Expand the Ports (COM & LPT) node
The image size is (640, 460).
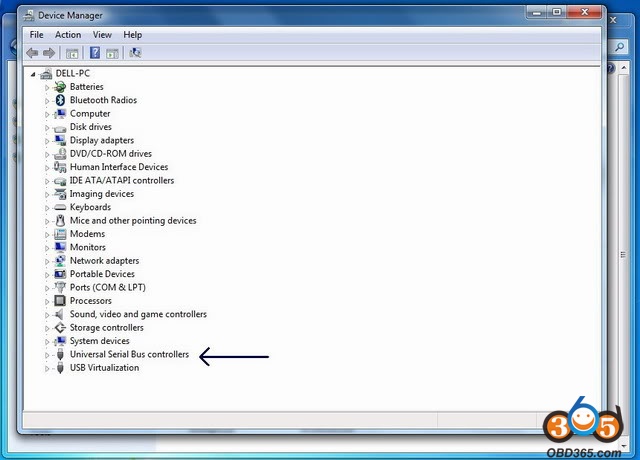click(47, 288)
